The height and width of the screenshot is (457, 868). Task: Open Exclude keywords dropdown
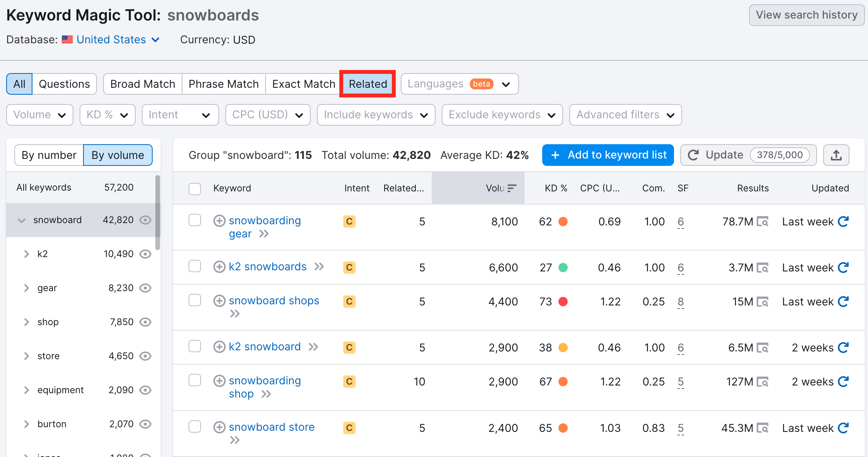[x=502, y=115]
